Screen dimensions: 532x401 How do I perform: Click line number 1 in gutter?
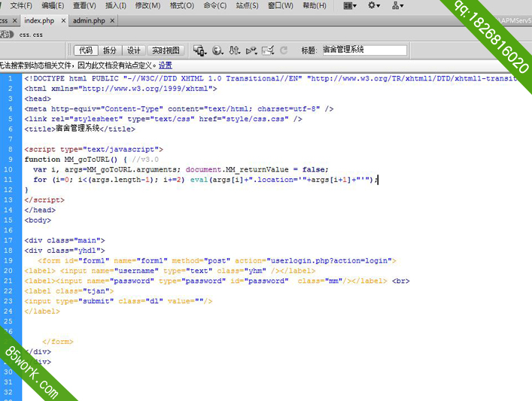tap(11, 78)
